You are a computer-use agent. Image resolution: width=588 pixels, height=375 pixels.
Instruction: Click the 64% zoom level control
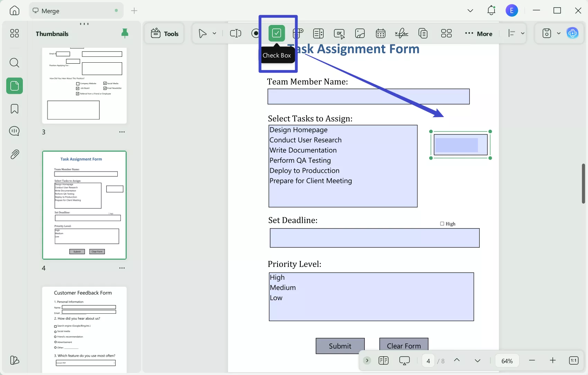pos(507,360)
